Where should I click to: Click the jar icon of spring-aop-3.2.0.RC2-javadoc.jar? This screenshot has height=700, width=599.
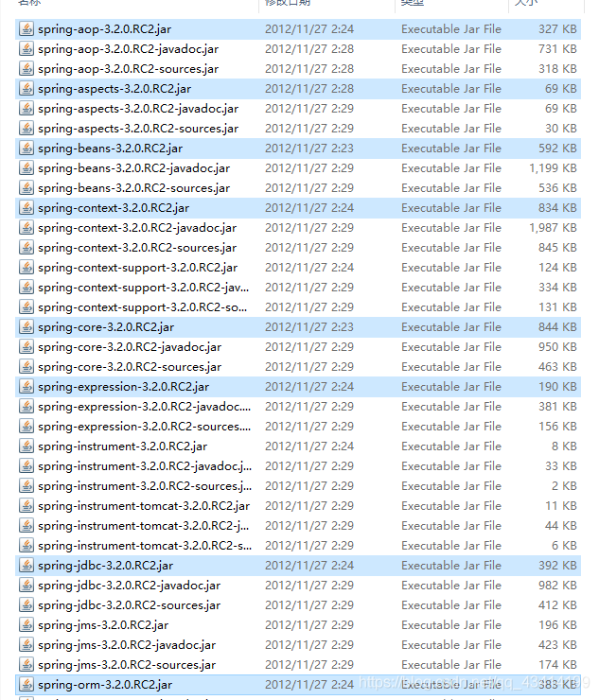tap(26, 49)
